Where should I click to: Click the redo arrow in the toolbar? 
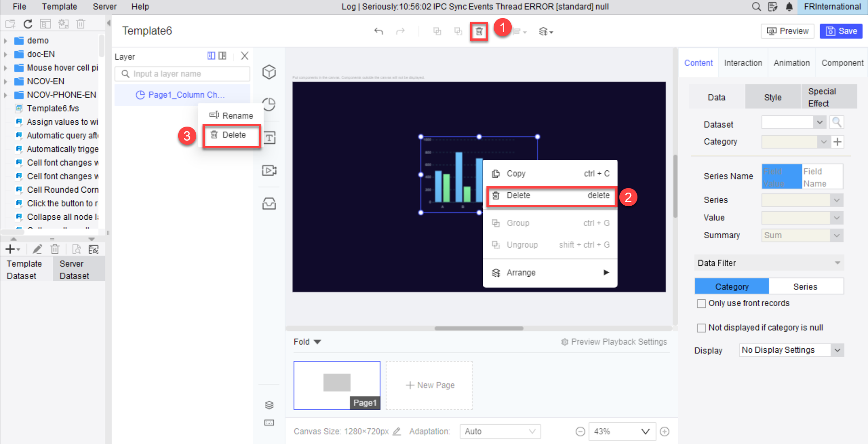tap(400, 31)
